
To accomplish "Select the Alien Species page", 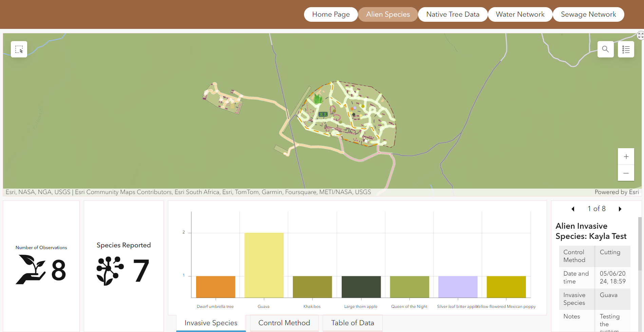I will pos(388,14).
